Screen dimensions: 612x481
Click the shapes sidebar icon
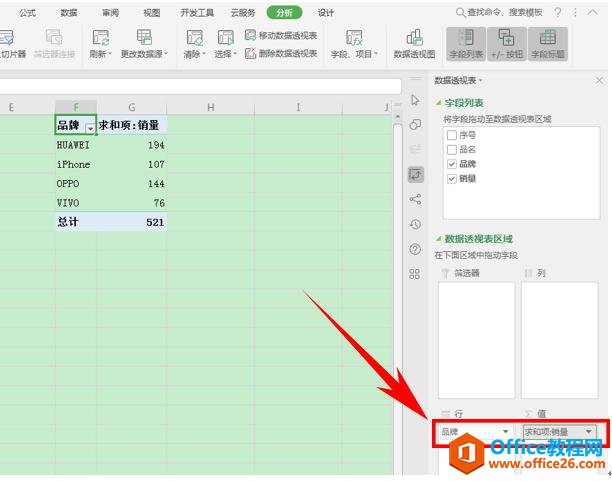coord(415,125)
